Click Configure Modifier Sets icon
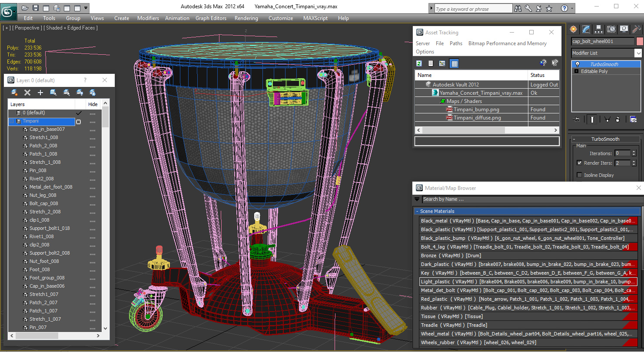Image resolution: width=644 pixels, height=352 pixels. (633, 119)
